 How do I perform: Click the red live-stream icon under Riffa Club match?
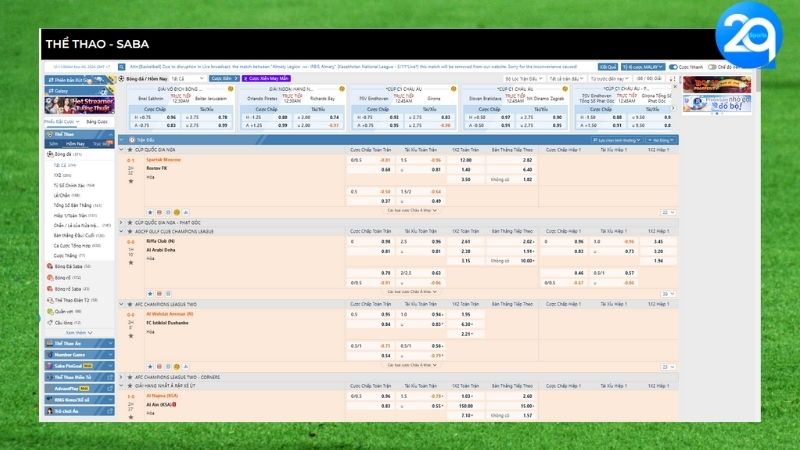159,294
